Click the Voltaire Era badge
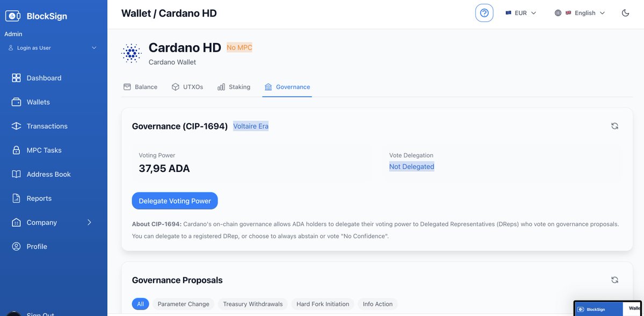Screen dimensions: 644x316 click(x=251, y=126)
